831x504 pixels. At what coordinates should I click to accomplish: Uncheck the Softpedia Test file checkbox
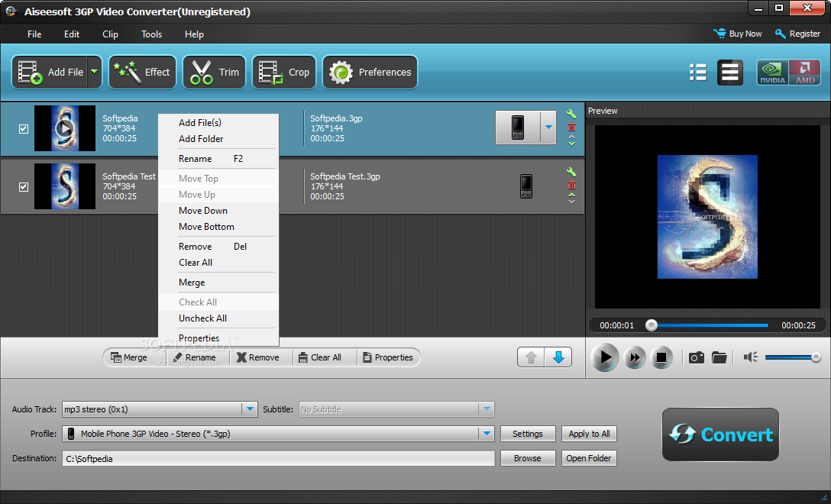[x=24, y=186]
